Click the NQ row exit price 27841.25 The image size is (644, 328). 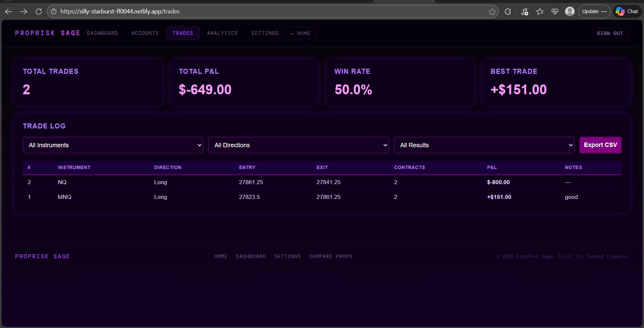(x=328, y=182)
